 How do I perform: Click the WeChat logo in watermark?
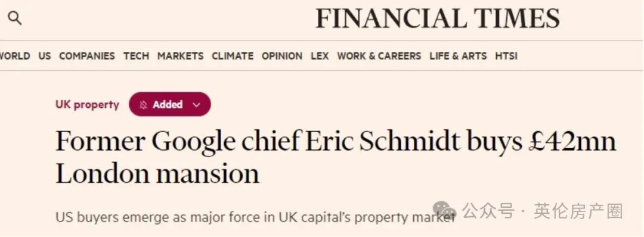pos(444,211)
